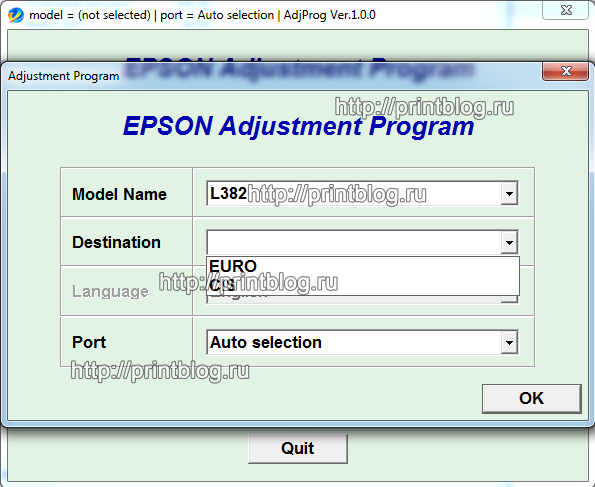Click the Quit button in the main window
Screen dimensions: 595x487
[298, 449]
